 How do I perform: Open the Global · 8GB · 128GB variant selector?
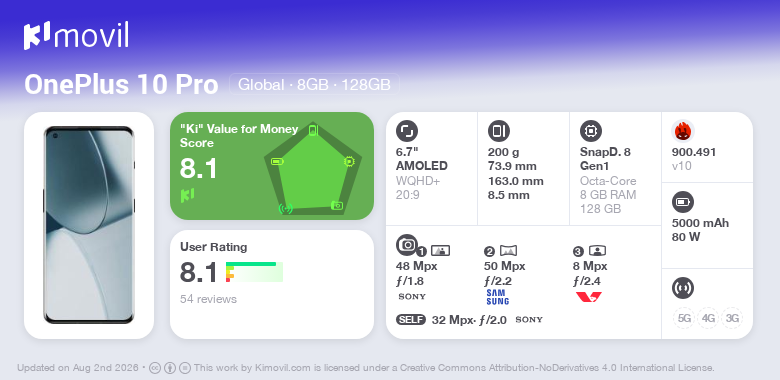314,84
